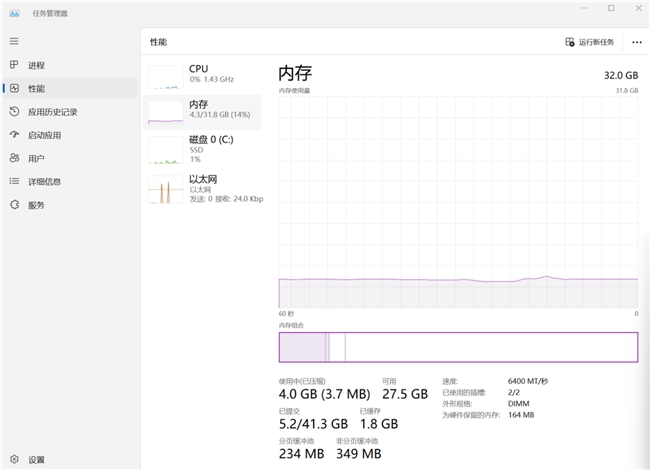The height and width of the screenshot is (470, 650).
Task: Click the Startup apps (启动应用) icon
Action: click(14, 135)
